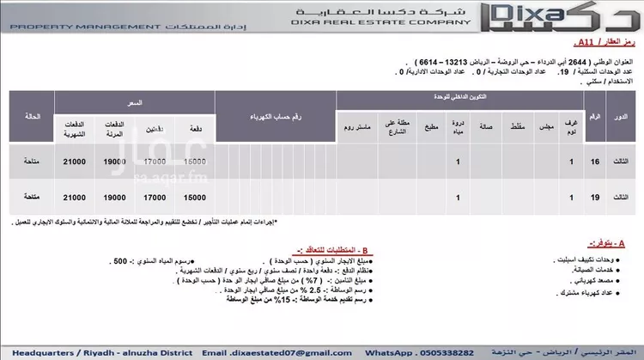Select the property code A11 heading
644x360 pixels.
(x=604, y=42)
